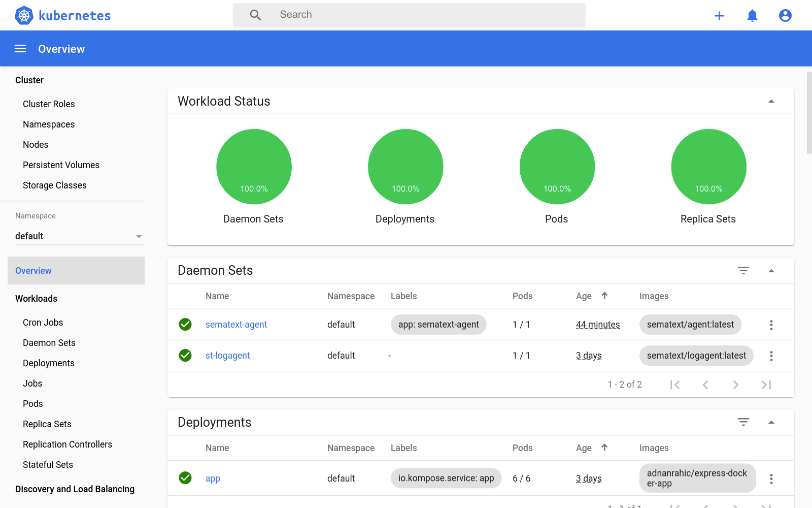Screen dimensions: 812x508
Task: Open filter for Deployments table
Action: 743,422
